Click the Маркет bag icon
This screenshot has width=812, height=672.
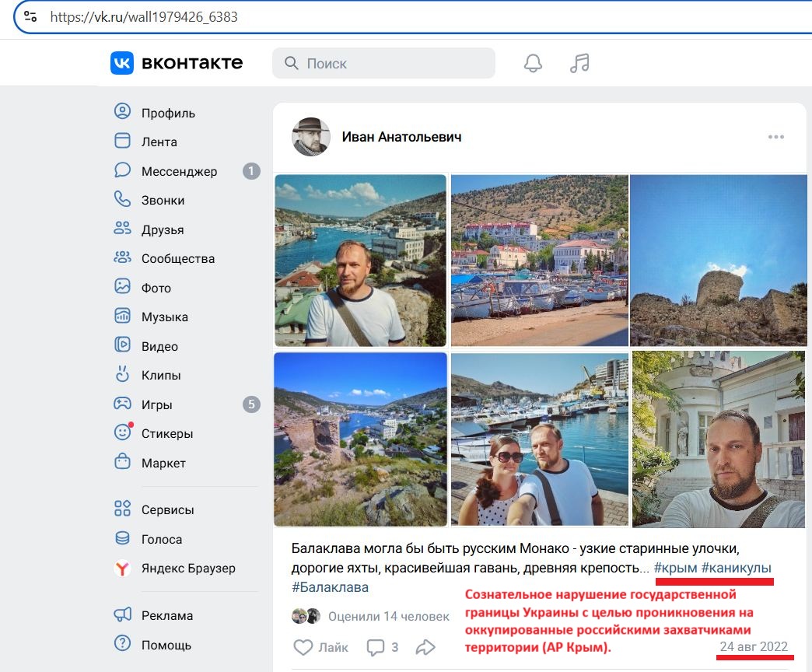tap(122, 462)
